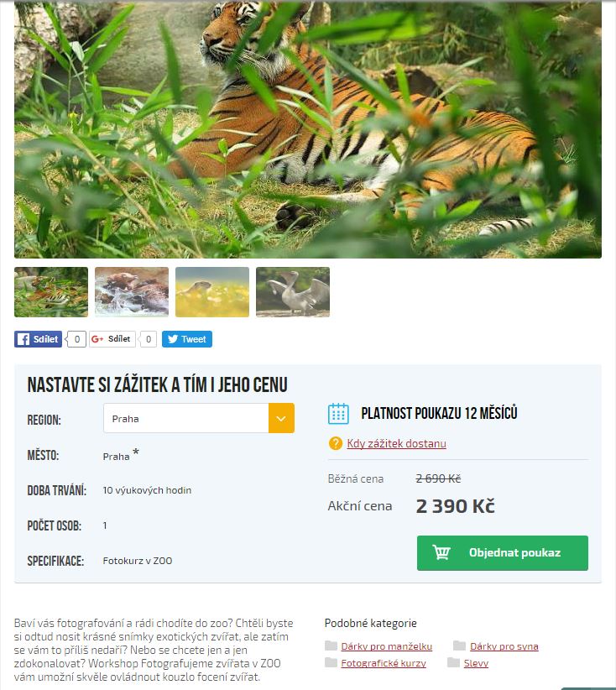The image size is (616, 690).
Task: Select the tiger thumbnail image
Action: tap(51, 292)
